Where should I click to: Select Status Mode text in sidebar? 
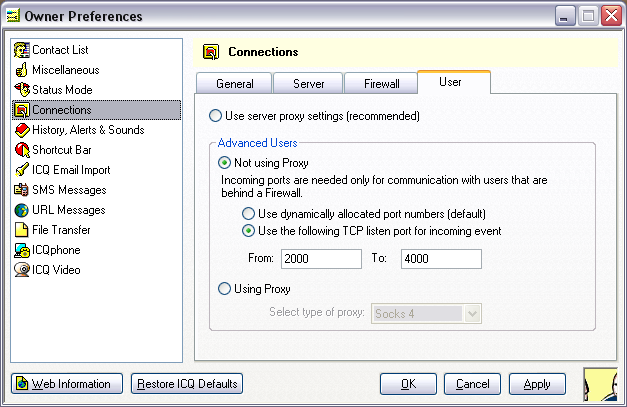[62, 90]
